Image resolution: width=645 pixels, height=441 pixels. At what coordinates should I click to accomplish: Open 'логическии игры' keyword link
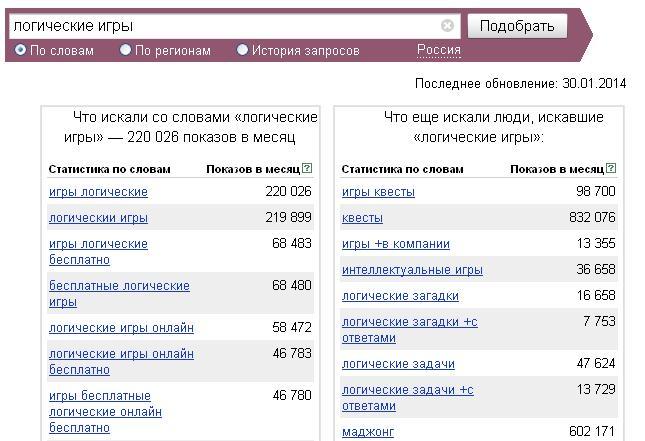click(98, 218)
